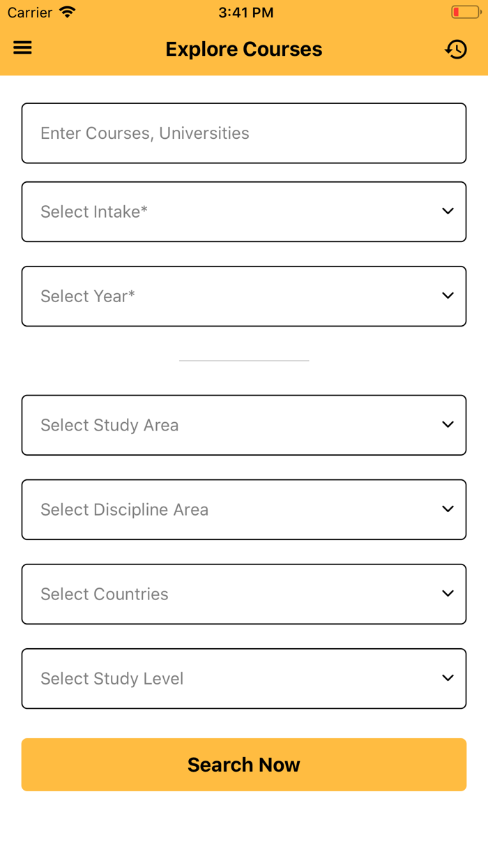Tap the clock showing 3:41 PM
This screenshot has height=868, width=488.
tap(246, 11)
